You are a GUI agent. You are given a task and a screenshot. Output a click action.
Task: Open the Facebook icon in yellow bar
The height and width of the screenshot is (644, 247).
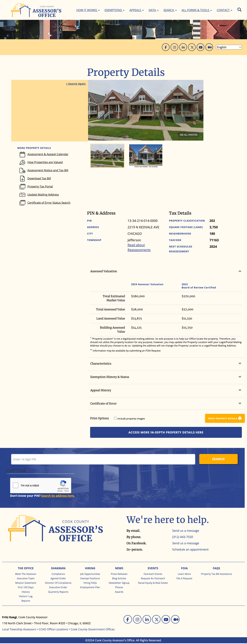click(165, 47)
